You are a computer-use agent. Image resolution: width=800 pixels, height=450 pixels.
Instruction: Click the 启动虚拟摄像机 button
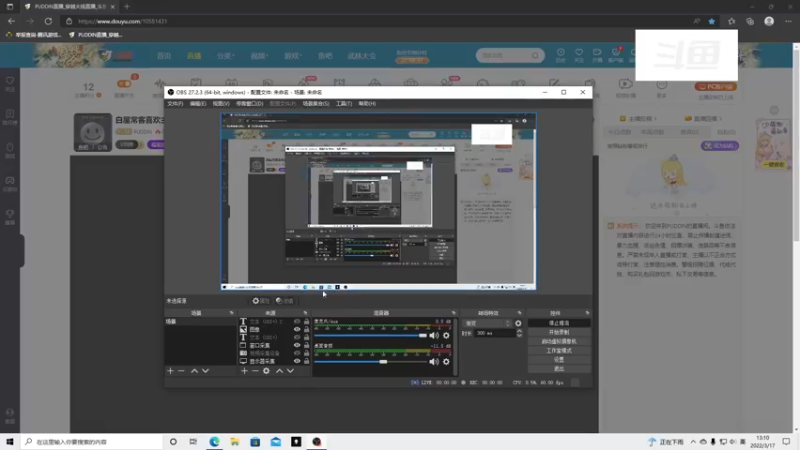click(559, 341)
